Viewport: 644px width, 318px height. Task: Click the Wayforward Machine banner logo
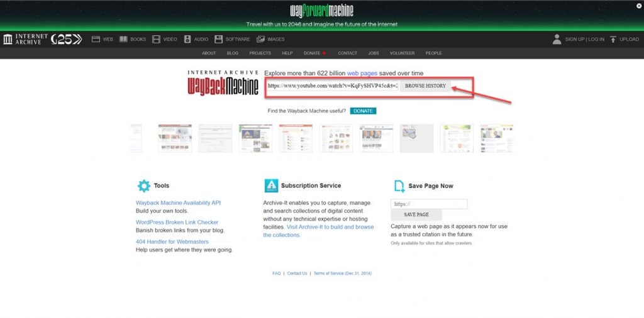(x=321, y=11)
